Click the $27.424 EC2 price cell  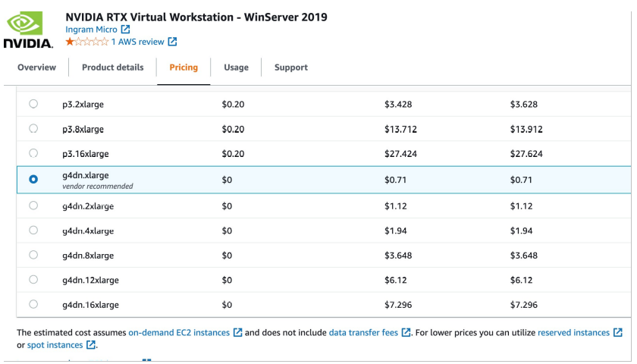click(x=400, y=154)
